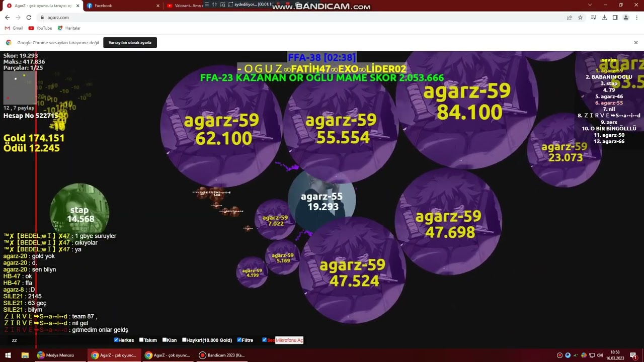Open Chrome profile avatar
Image resolution: width=644 pixels, height=362 pixels.
click(x=626, y=17)
